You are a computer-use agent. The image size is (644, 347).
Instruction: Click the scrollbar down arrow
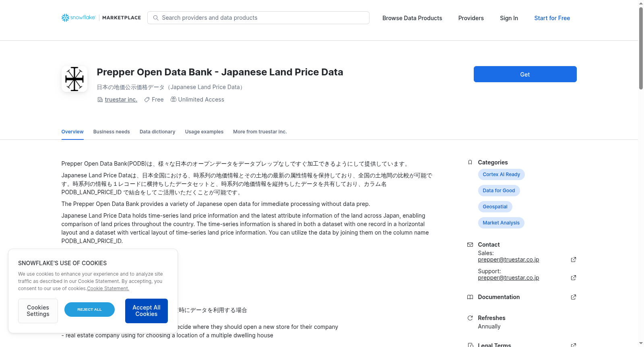pos(641,344)
